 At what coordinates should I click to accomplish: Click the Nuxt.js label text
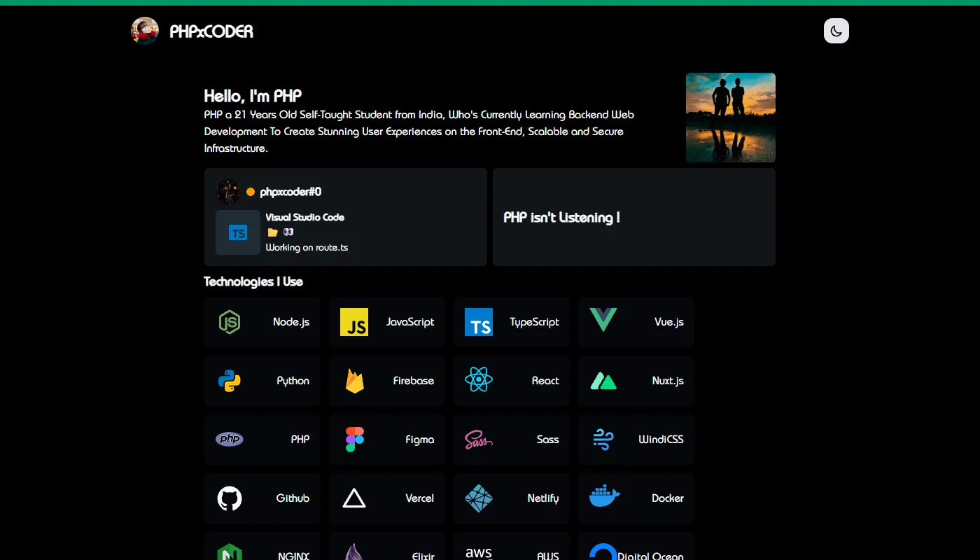(668, 381)
